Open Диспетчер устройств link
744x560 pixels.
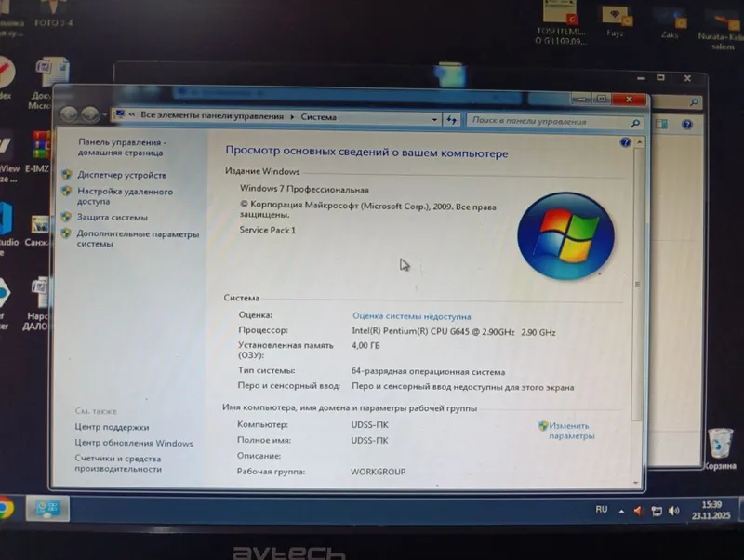coord(122,175)
